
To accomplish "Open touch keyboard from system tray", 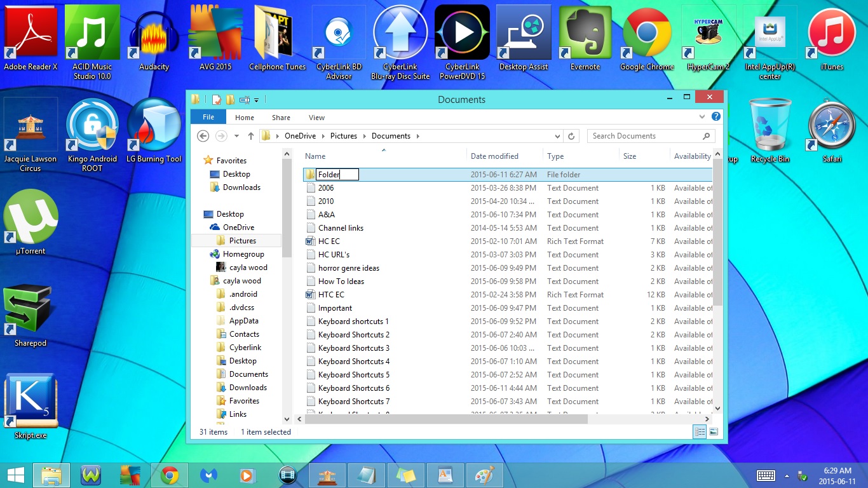I will (766, 475).
